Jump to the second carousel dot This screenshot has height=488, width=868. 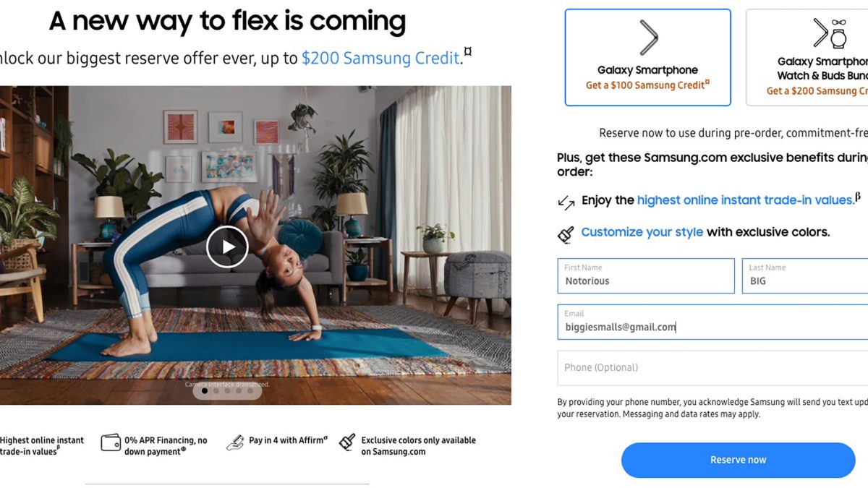(216, 391)
